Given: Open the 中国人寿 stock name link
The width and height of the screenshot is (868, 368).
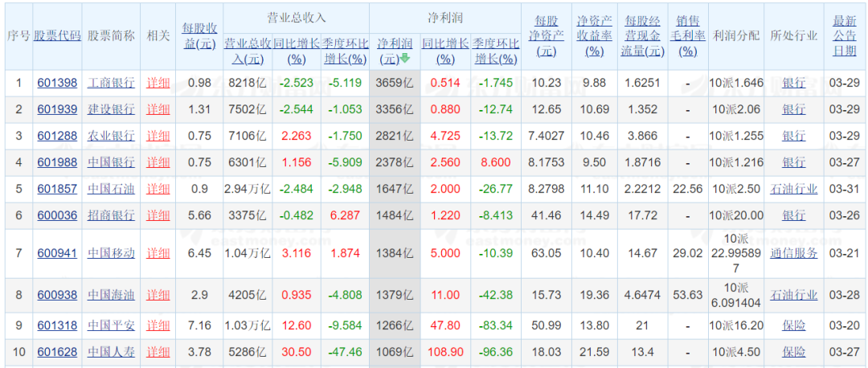Looking at the screenshot, I should pyautogui.click(x=111, y=352).
